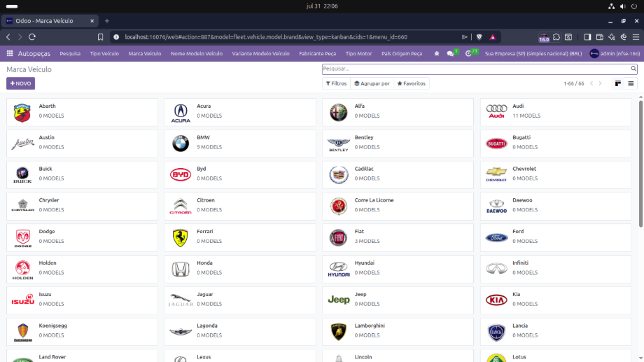
Task: Open the Brave shields icon
Action: click(479, 37)
